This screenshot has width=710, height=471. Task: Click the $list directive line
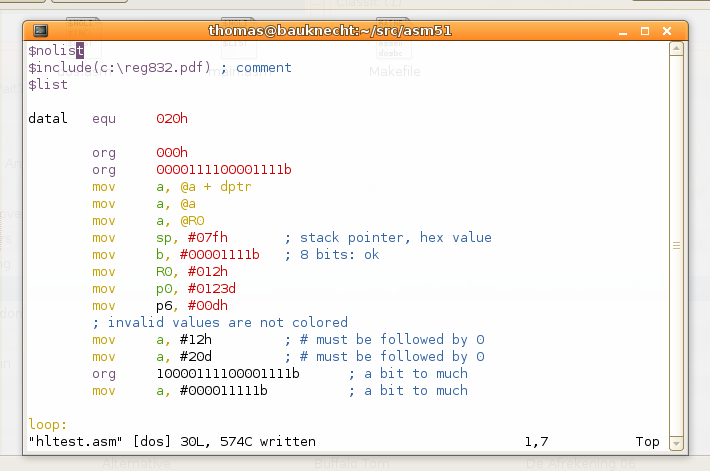pyautogui.click(x=48, y=84)
